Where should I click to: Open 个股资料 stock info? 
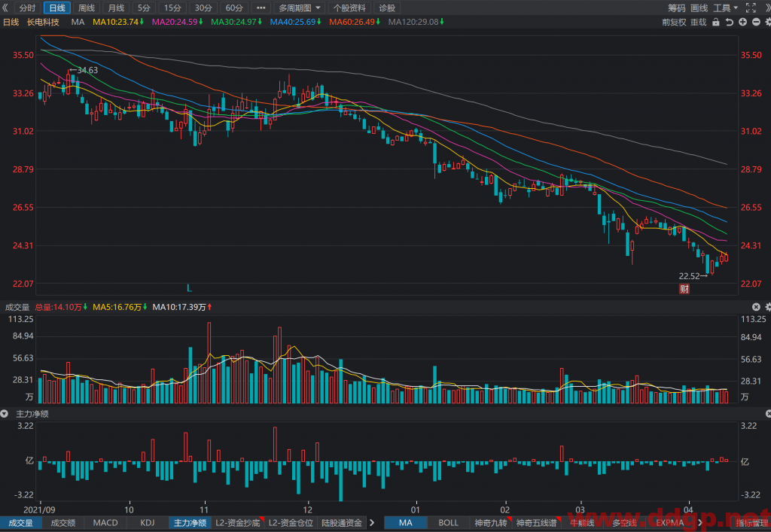point(349,8)
